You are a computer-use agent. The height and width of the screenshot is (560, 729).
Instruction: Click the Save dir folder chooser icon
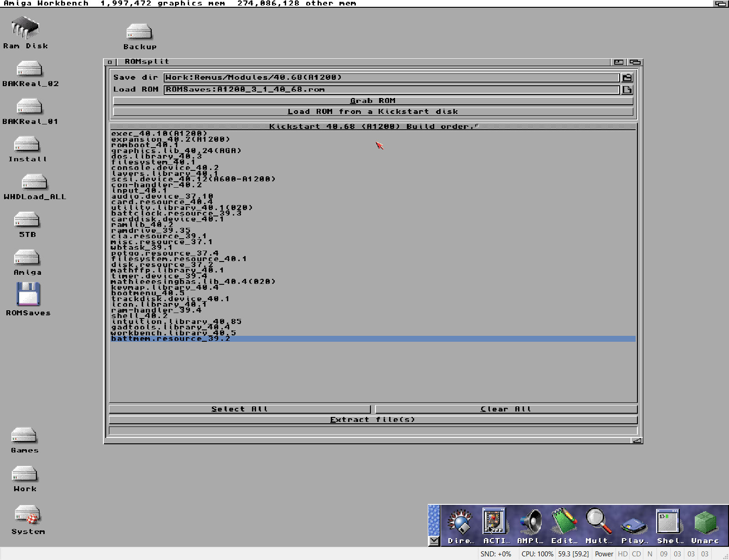(x=627, y=78)
